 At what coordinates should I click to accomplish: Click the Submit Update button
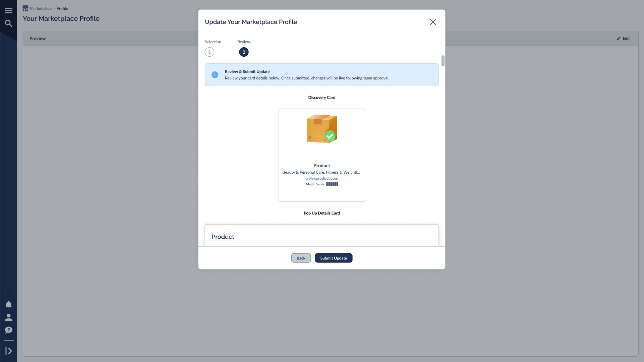click(334, 258)
